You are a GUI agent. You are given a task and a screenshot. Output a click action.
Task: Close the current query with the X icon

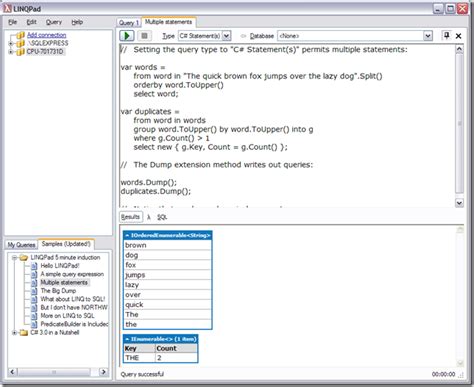coord(459,36)
